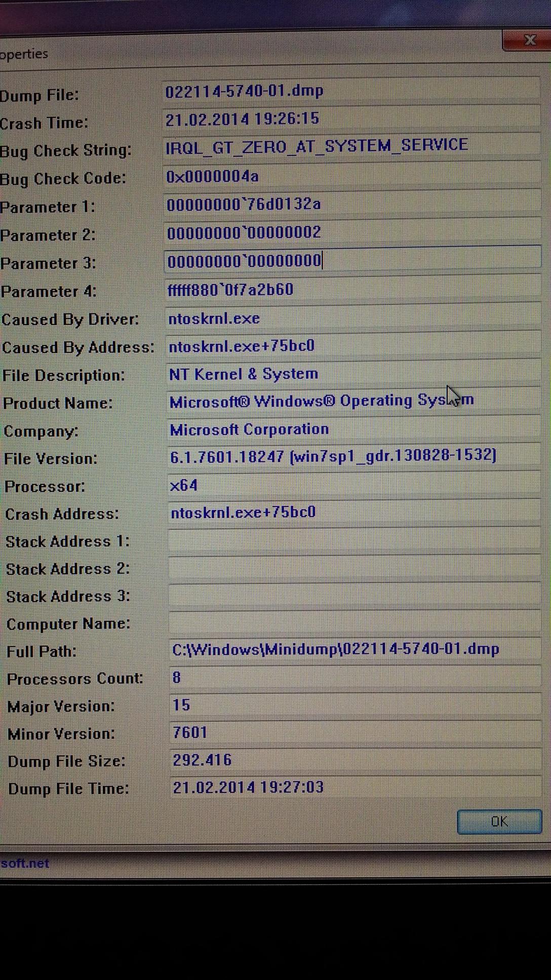
Task: Click the 'Minor Version:' label
Action: 61,734
